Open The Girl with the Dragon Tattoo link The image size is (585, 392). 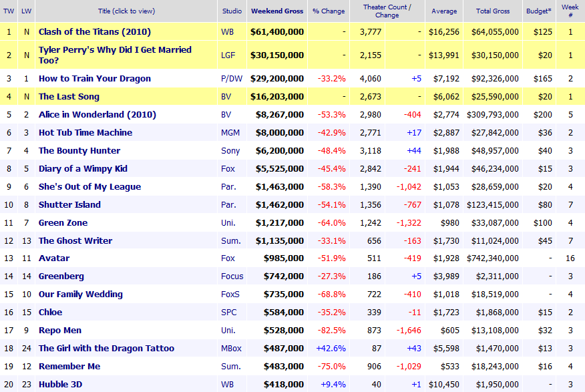(106, 349)
